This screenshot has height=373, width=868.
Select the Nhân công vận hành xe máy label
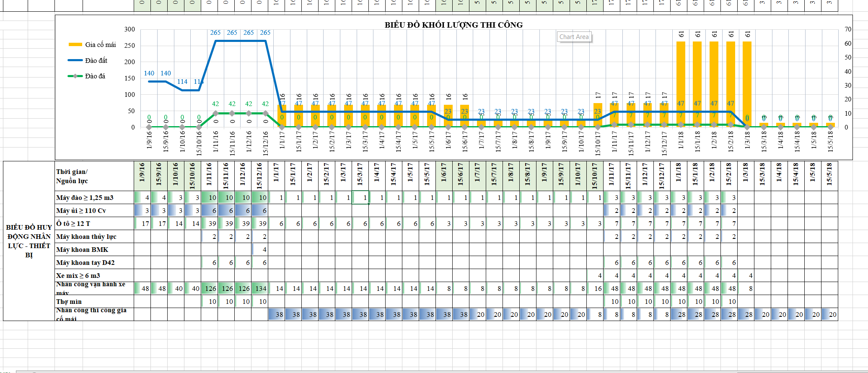(94, 288)
